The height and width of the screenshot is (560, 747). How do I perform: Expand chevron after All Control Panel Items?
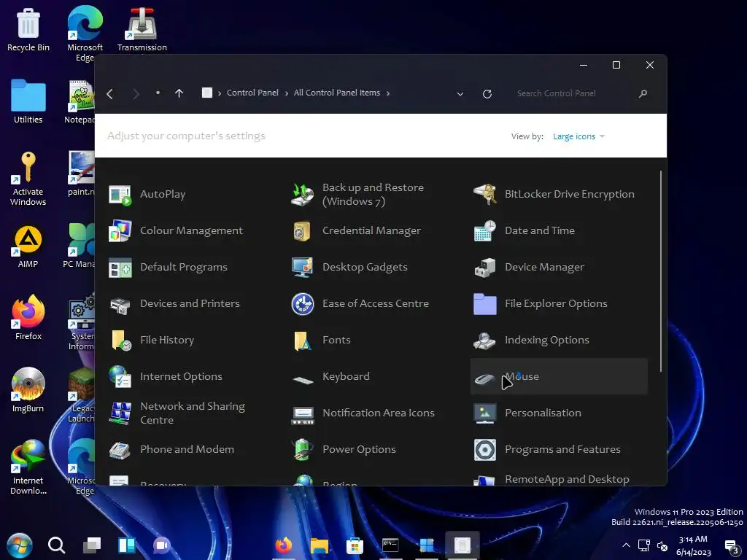(x=388, y=93)
